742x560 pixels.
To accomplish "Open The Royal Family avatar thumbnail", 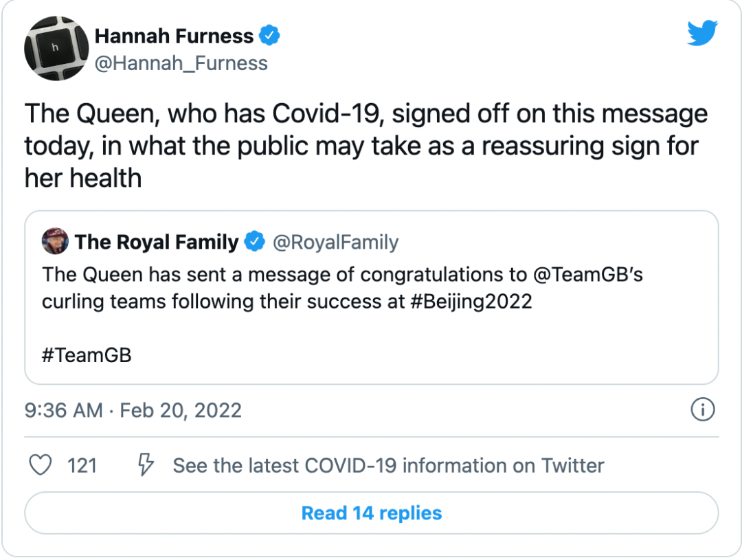I will (x=55, y=242).
